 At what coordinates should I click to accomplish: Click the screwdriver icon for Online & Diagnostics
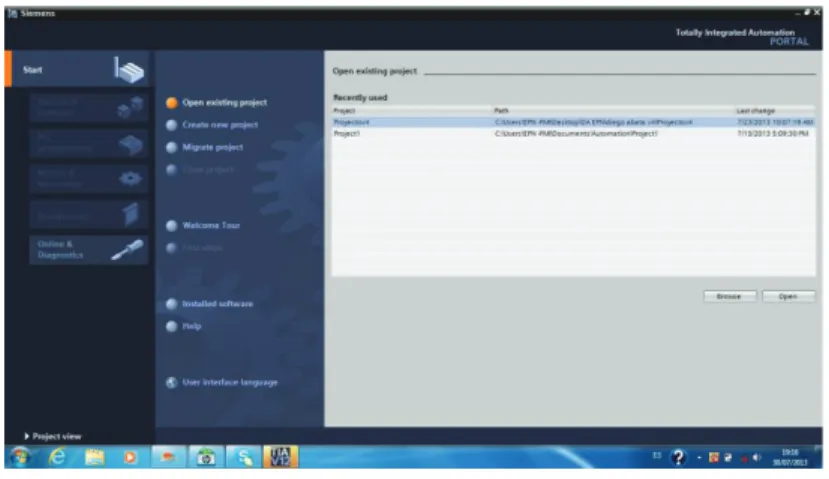127,250
